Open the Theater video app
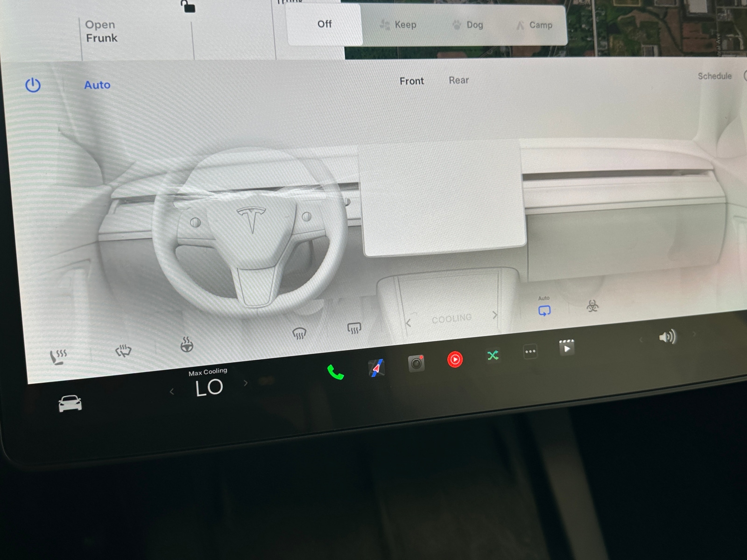This screenshot has height=560, width=747. [566, 348]
